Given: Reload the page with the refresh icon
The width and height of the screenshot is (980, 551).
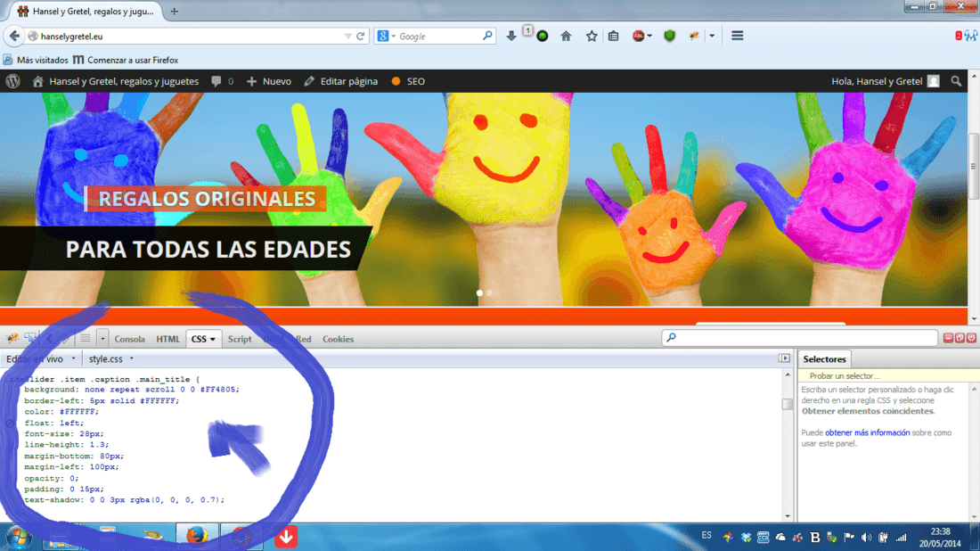Looking at the screenshot, I should [x=361, y=37].
